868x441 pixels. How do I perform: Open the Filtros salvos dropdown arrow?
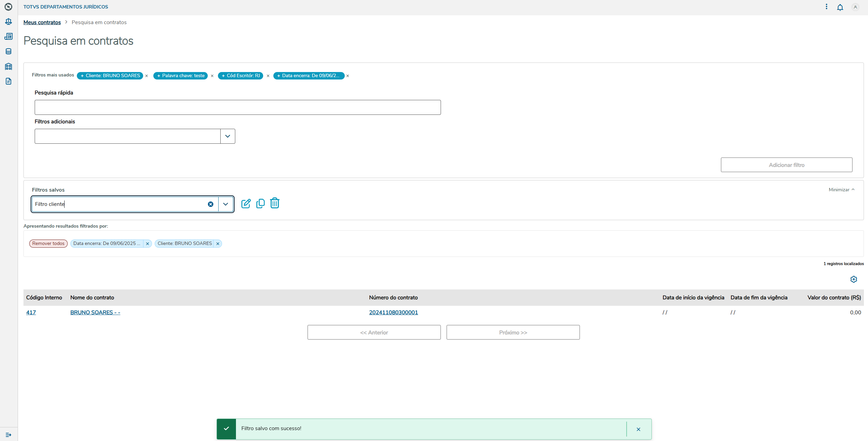click(x=225, y=204)
